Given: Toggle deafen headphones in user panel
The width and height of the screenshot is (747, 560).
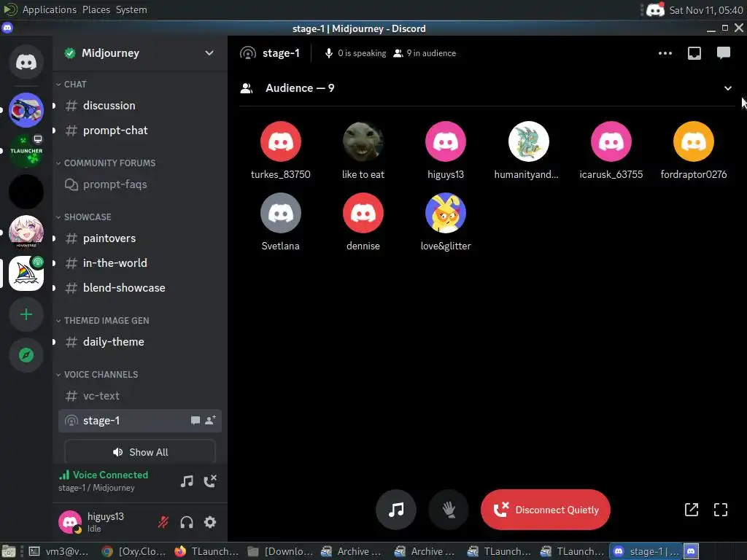Looking at the screenshot, I should (x=187, y=522).
